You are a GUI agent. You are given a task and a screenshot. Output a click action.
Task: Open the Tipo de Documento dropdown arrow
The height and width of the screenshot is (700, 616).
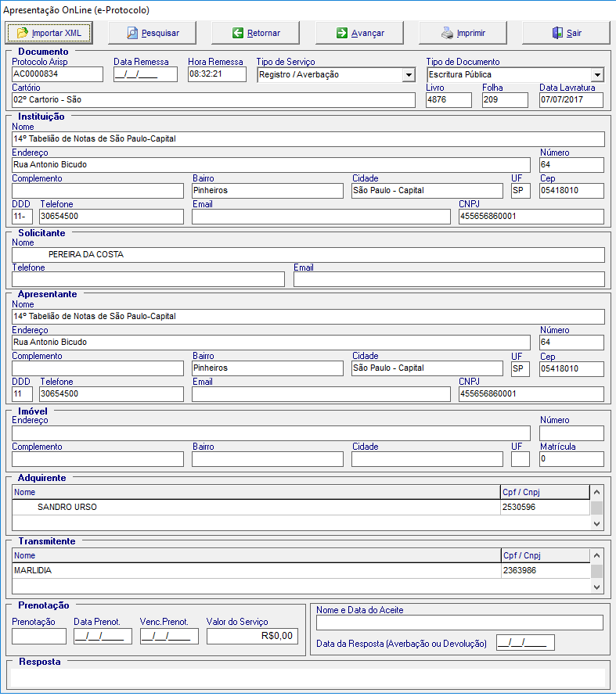pos(597,75)
